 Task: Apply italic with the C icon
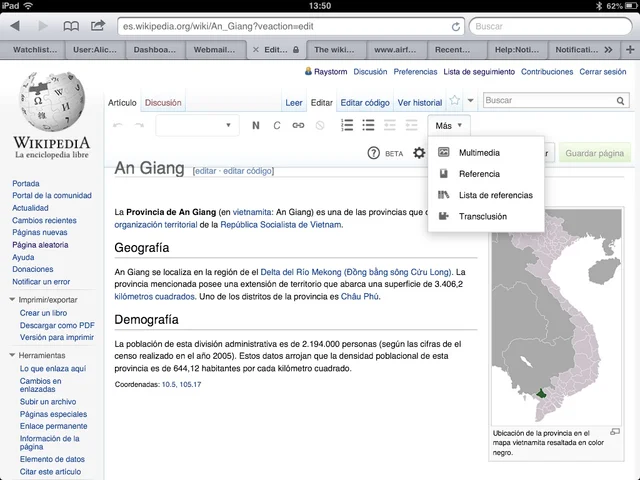pyautogui.click(x=277, y=125)
